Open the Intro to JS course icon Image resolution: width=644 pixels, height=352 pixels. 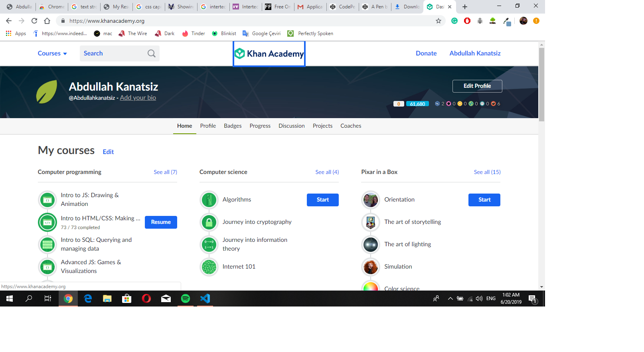pyautogui.click(x=47, y=200)
